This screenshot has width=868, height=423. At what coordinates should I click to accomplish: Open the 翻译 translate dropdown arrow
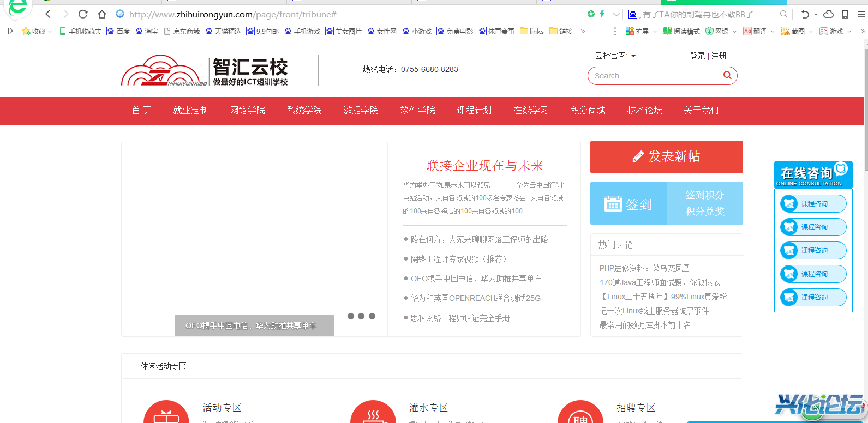[773, 32]
